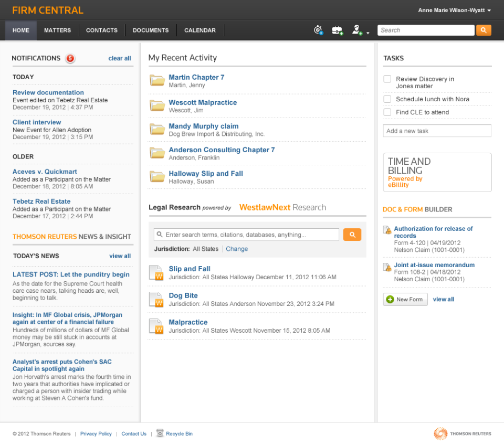Open the Martin Chapter 7 matter link
504x445 pixels.
[x=196, y=78]
